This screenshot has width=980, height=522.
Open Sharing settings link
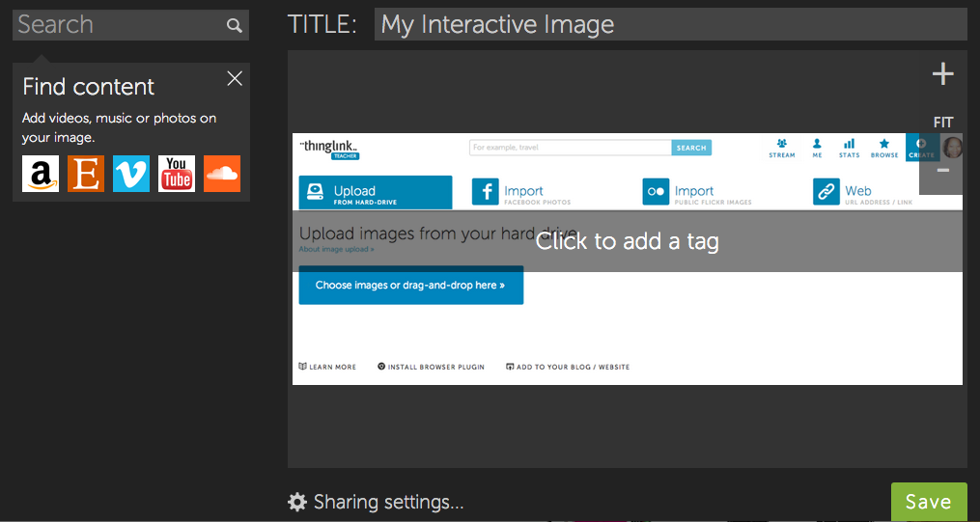click(389, 502)
